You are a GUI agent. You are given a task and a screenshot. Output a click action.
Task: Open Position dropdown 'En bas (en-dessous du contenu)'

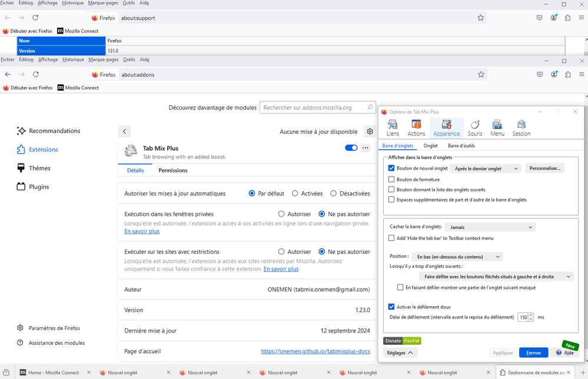point(457,257)
